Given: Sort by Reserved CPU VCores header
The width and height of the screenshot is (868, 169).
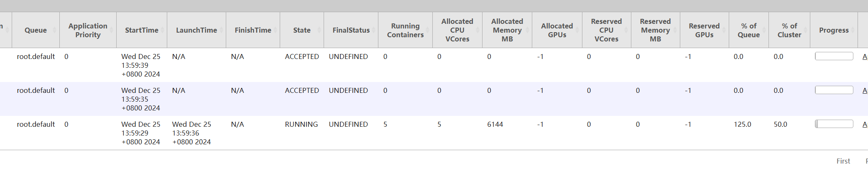Looking at the screenshot, I should tap(606, 30).
